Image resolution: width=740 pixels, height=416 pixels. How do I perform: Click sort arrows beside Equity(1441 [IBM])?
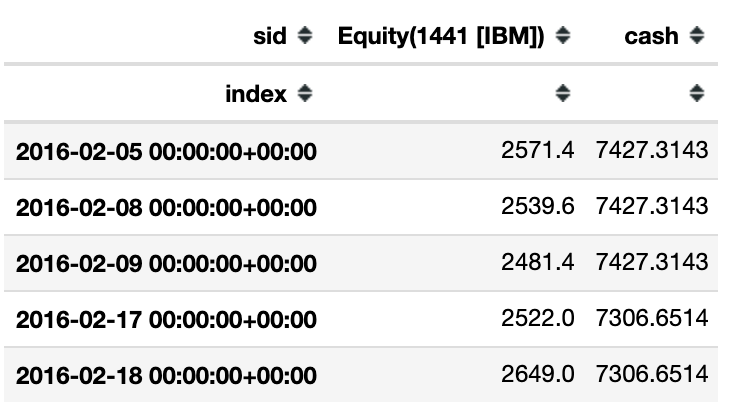click(563, 37)
